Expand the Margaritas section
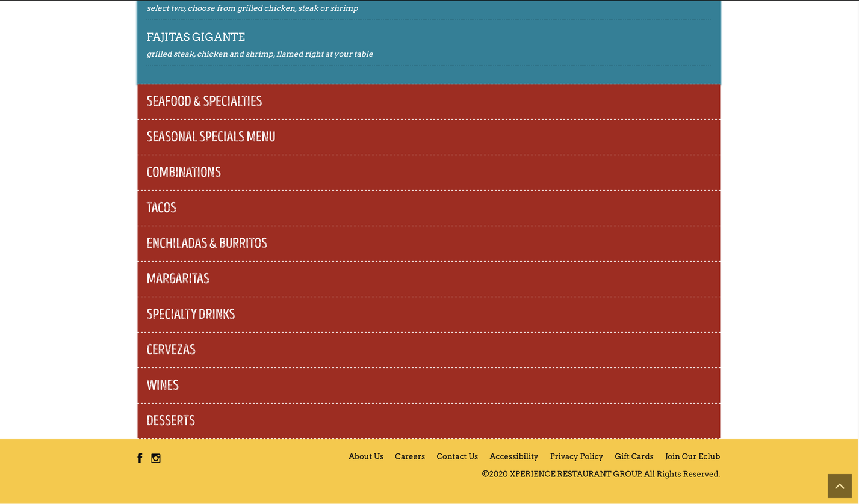This screenshot has width=859, height=504. 178,278
